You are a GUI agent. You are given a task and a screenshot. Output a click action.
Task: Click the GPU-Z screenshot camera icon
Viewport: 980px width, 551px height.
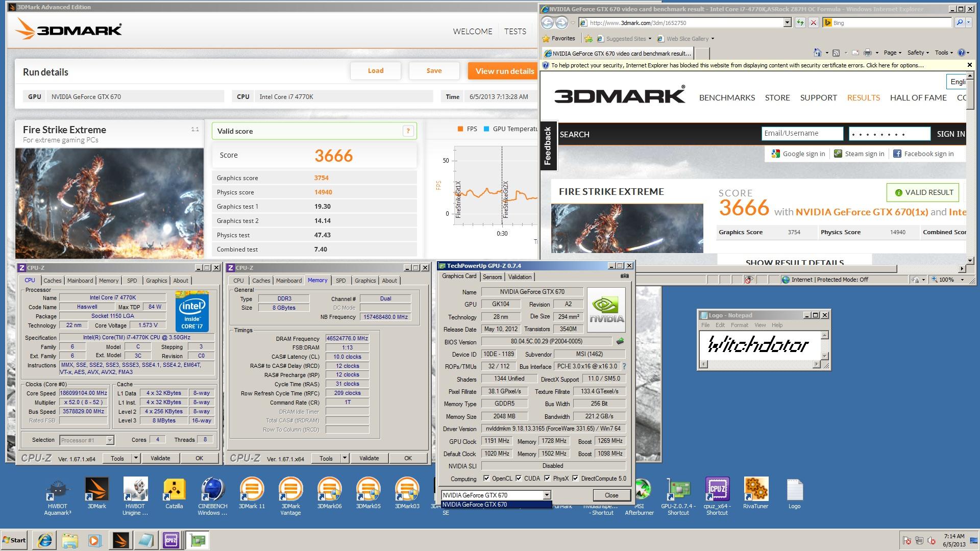point(624,276)
